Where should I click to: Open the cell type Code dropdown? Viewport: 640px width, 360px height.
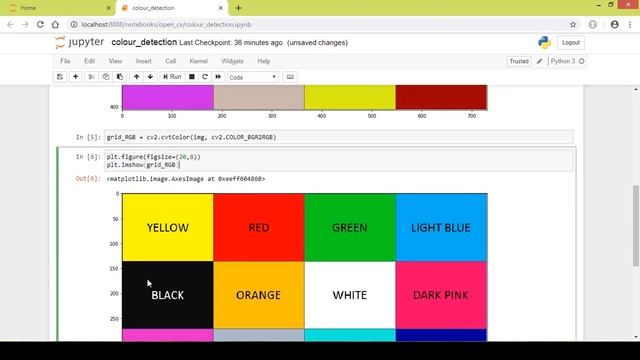point(253,77)
